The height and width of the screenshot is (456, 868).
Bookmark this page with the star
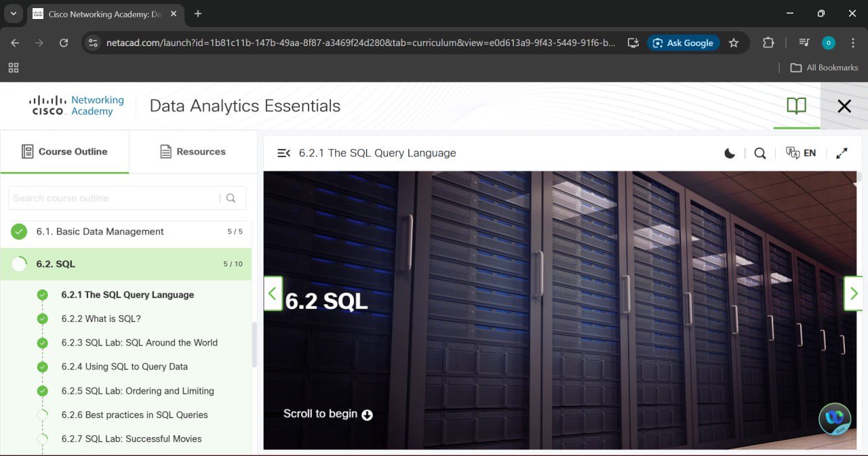[734, 43]
